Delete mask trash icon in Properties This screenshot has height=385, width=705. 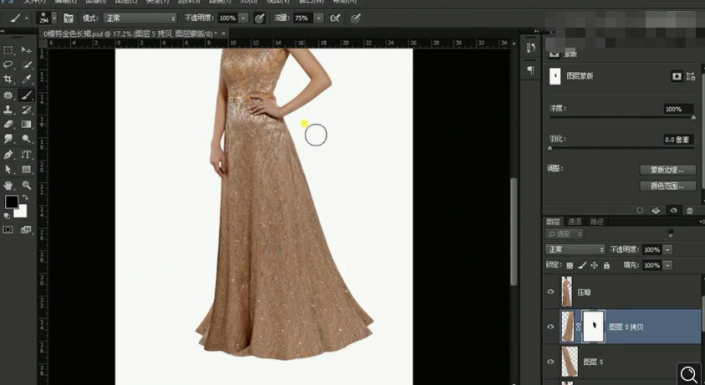point(690,210)
